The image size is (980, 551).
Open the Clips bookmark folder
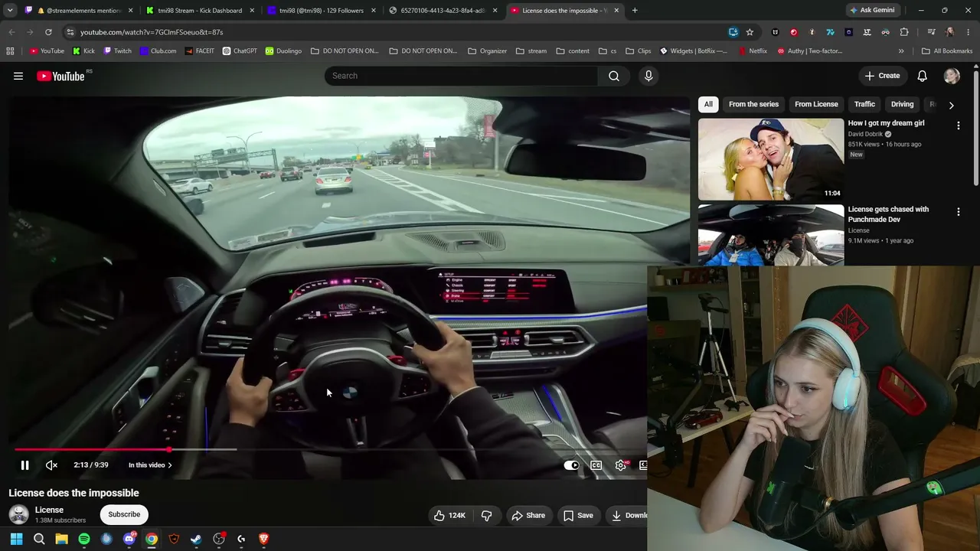(638, 51)
